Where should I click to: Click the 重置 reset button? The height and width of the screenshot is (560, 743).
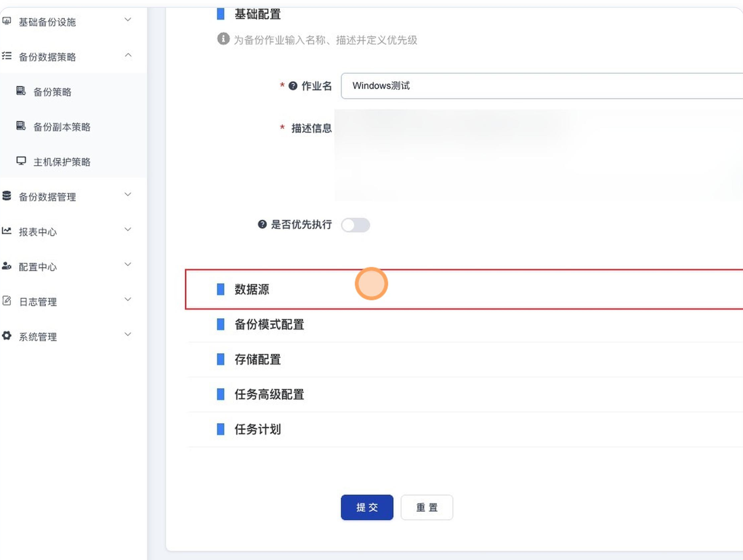pos(427,508)
